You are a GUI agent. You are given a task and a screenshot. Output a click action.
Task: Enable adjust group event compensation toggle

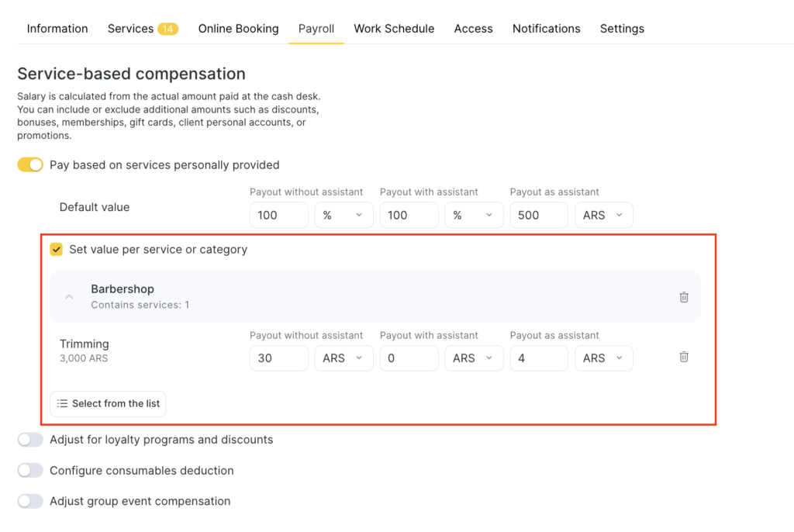click(30, 502)
